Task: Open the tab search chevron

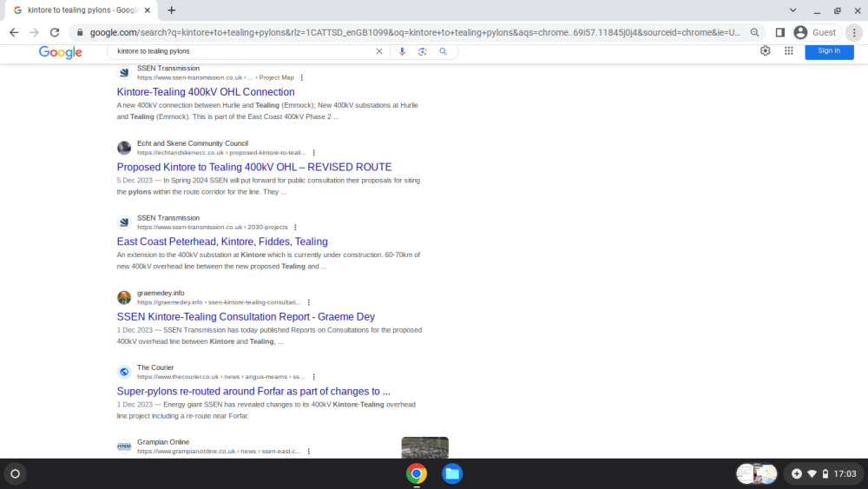Action: tap(792, 10)
